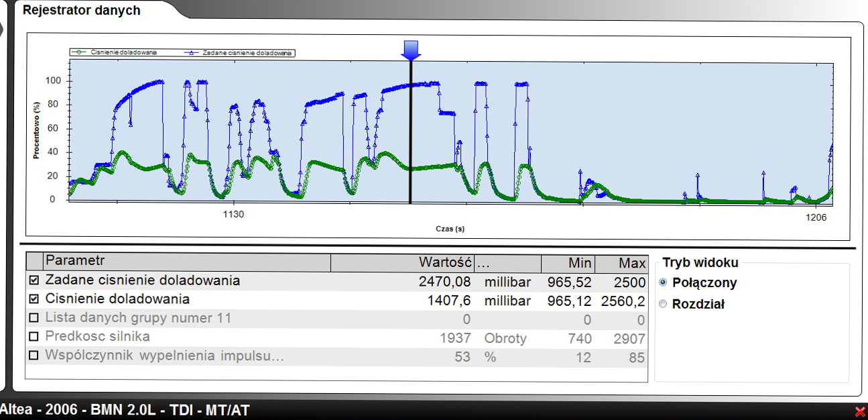Select the Rejestrator danych tab

[x=82, y=10]
